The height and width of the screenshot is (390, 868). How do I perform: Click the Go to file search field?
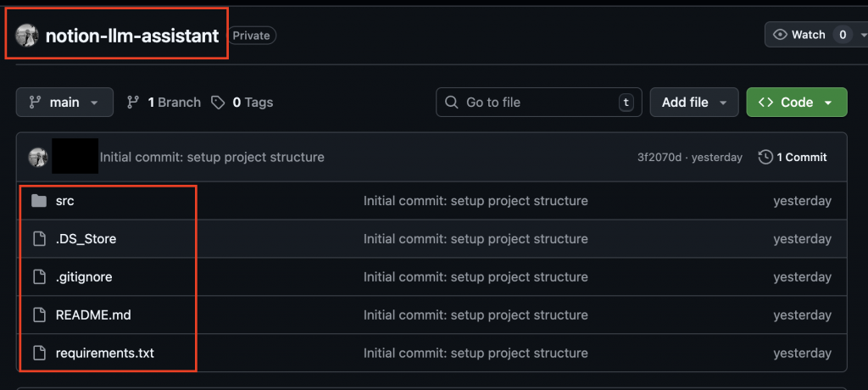click(x=538, y=103)
